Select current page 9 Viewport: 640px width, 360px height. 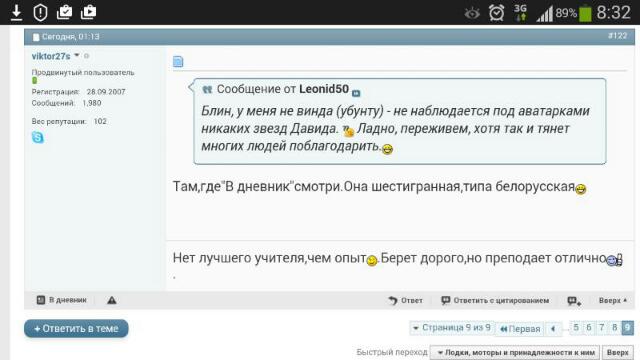(628, 327)
